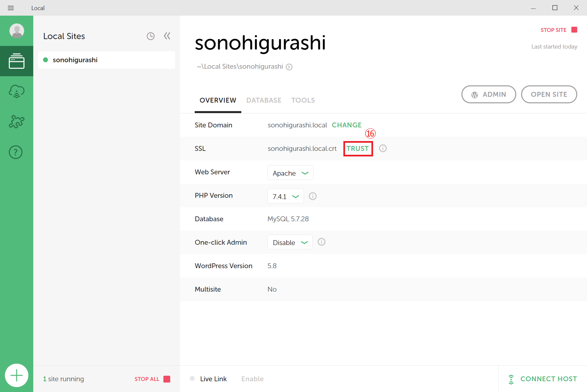Switch to the OVERVIEW tab

click(x=218, y=100)
